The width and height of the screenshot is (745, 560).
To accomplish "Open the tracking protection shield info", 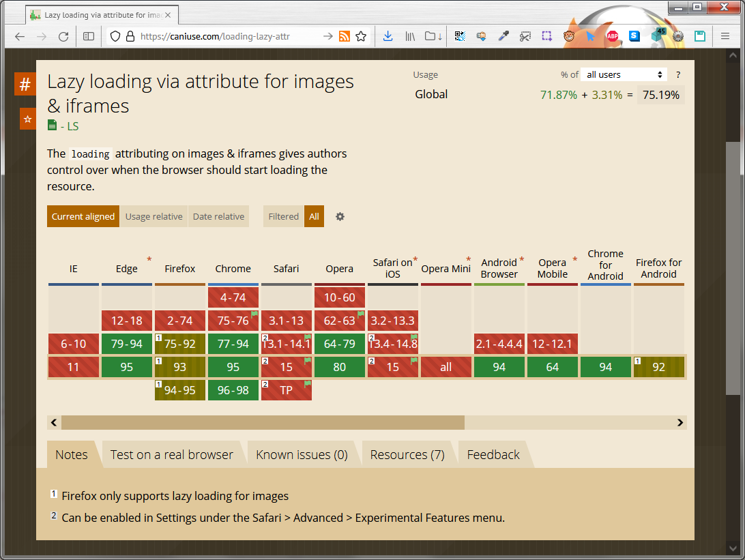I will click(x=115, y=37).
